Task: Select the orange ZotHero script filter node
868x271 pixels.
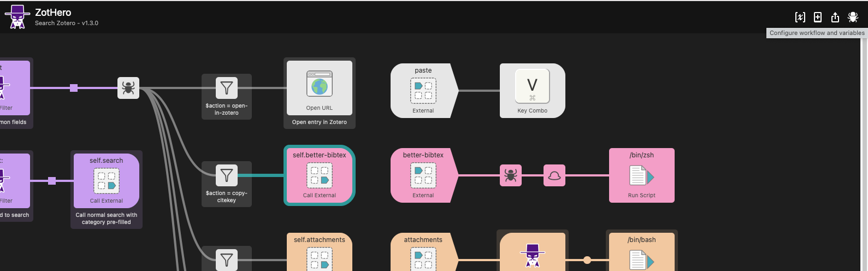Action: (533, 252)
